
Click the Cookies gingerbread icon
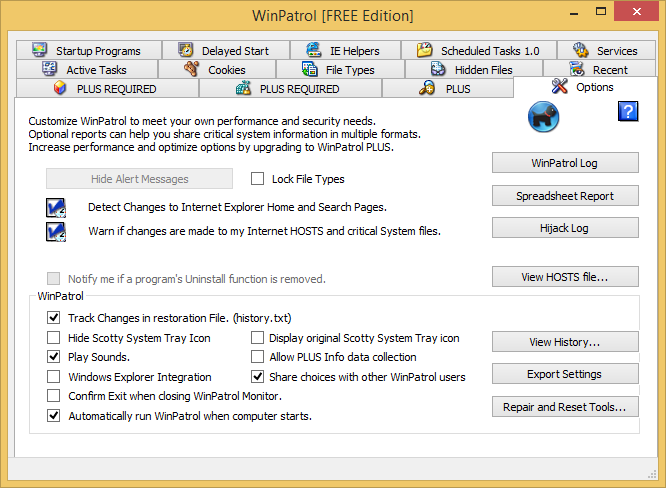click(x=192, y=69)
